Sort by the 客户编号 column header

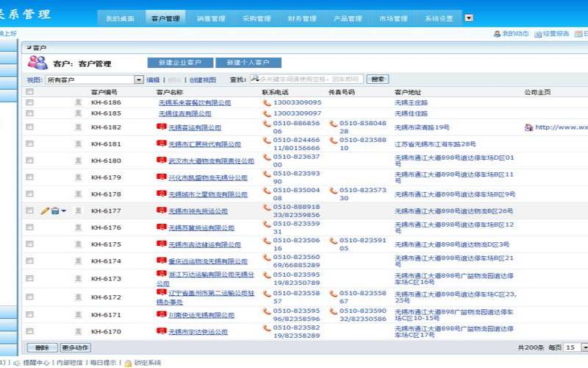[x=104, y=92]
